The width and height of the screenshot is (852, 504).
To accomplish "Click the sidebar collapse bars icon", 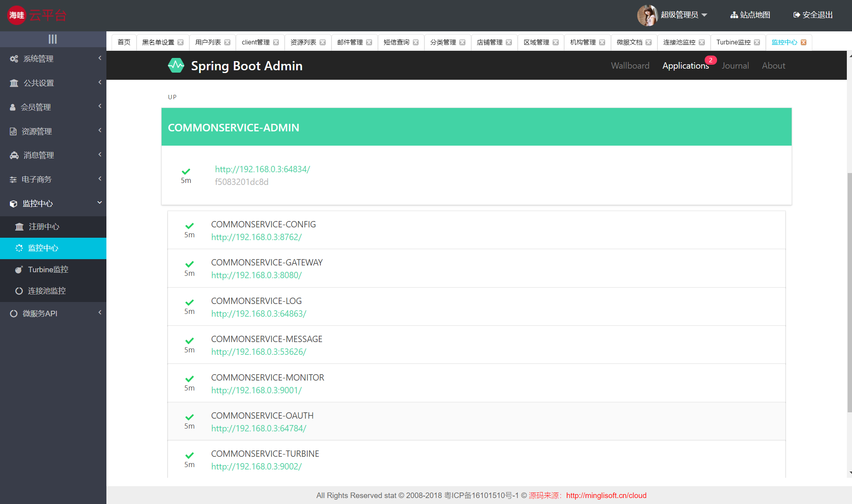I will tap(53, 39).
